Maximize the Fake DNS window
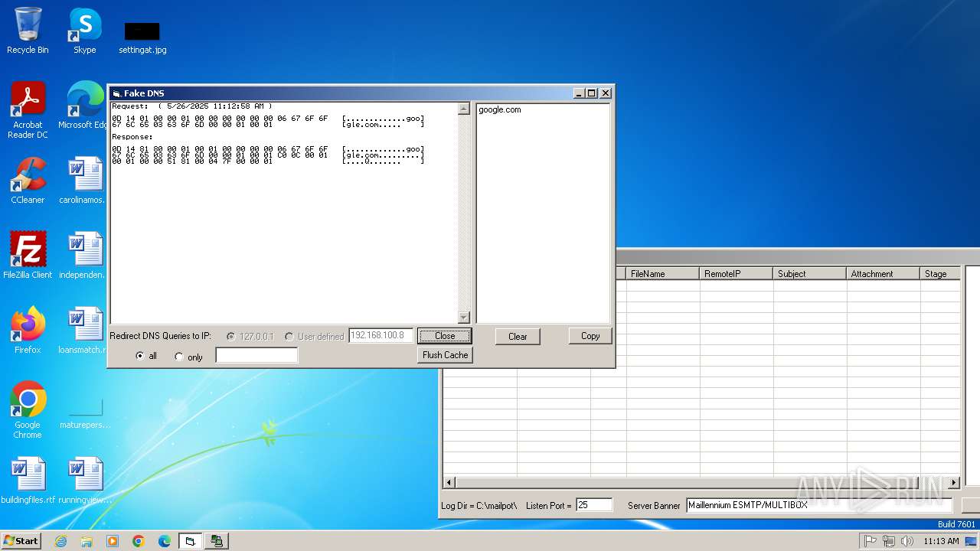This screenshot has height=551, width=980. tap(592, 93)
